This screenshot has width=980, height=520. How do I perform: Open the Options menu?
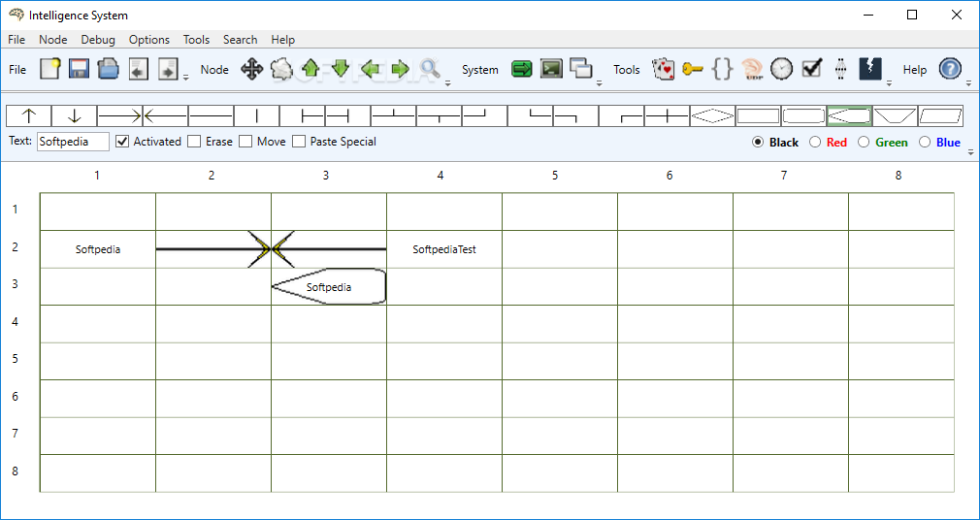pos(149,40)
